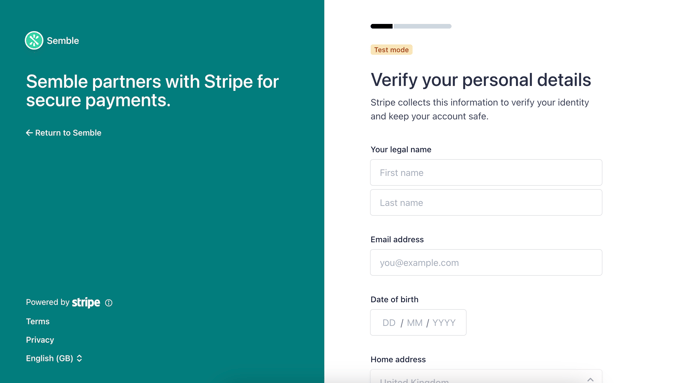The width and height of the screenshot is (688, 383).
Task: Click the Semble brand name text
Action: pos(63,41)
